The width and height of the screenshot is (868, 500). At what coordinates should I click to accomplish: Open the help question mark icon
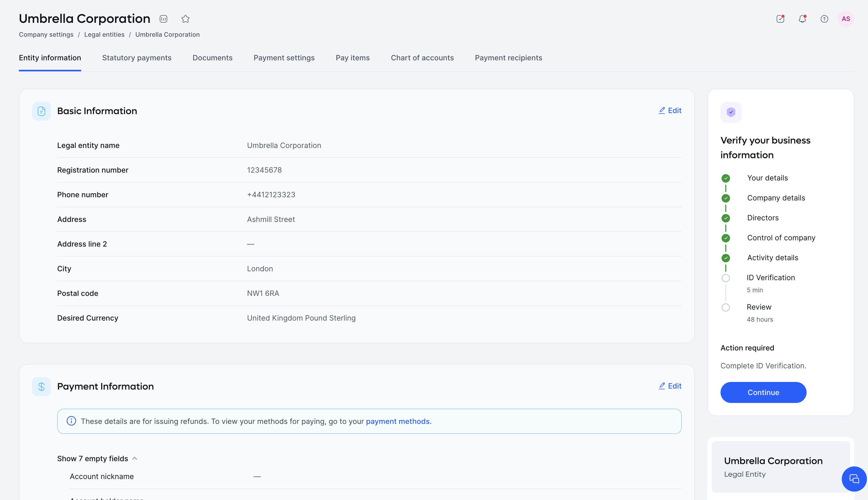(x=824, y=19)
